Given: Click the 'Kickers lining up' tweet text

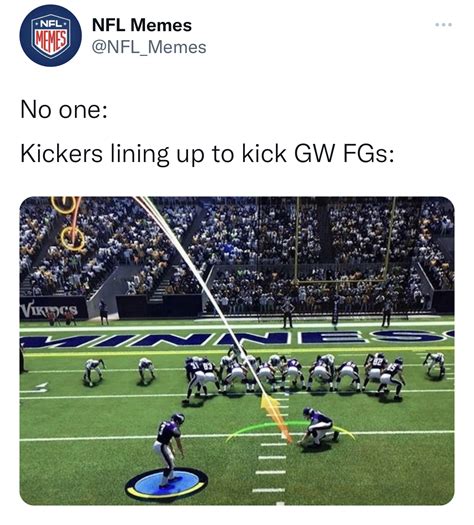Looking at the screenshot, I should coord(207,154).
